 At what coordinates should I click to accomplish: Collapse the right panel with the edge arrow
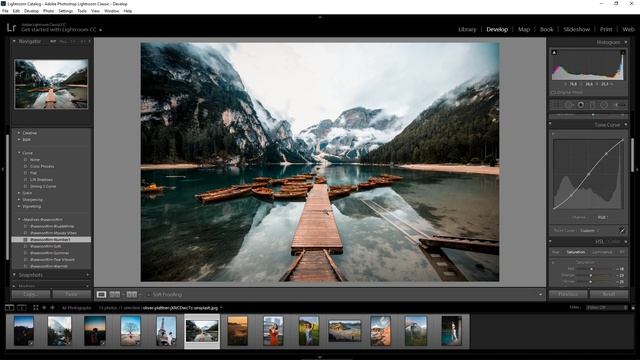click(637, 169)
